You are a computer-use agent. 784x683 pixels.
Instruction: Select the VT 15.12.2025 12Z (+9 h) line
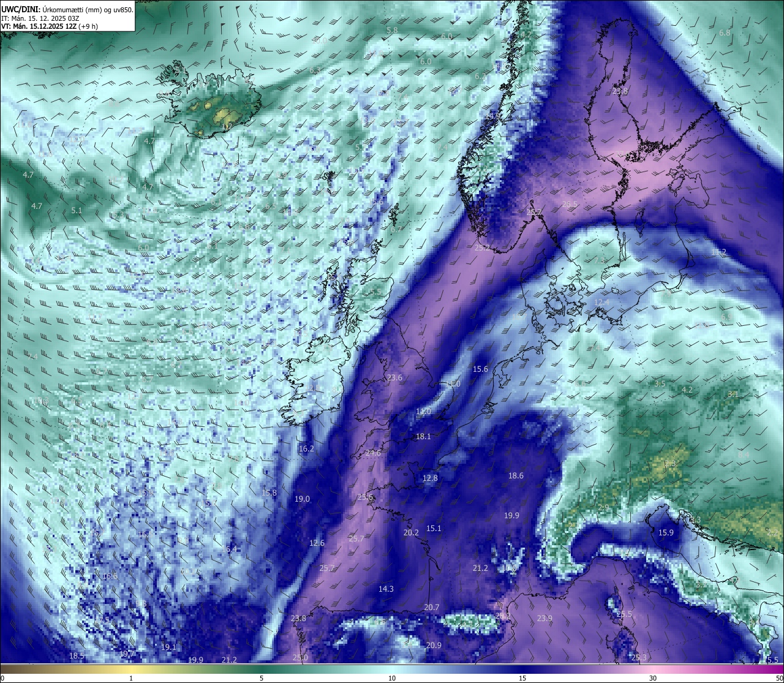click(x=50, y=26)
